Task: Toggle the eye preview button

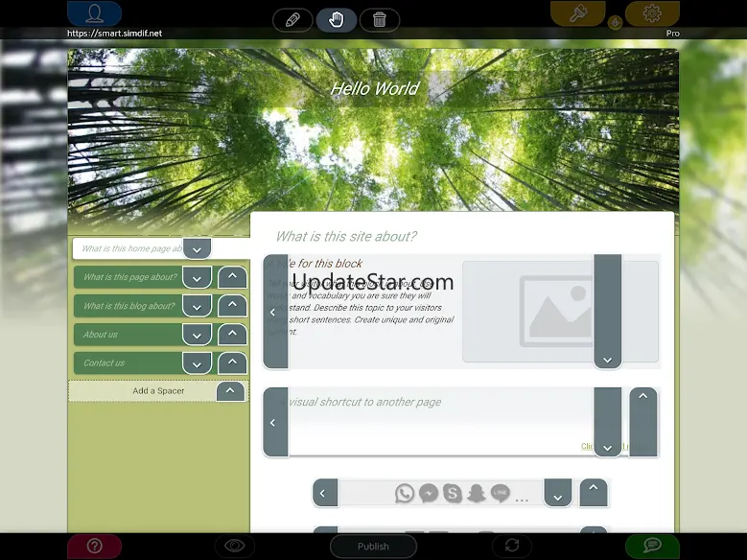Action: click(234, 546)
